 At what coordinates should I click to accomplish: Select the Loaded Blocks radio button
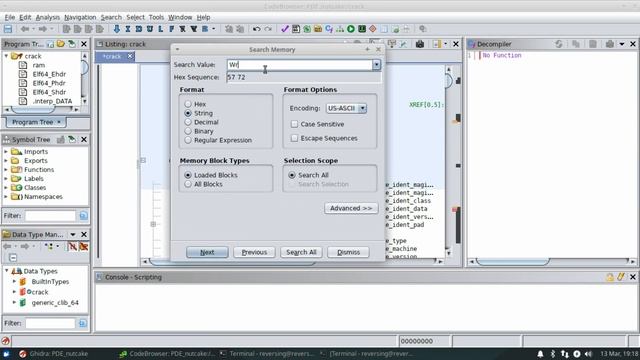[188, 175]
